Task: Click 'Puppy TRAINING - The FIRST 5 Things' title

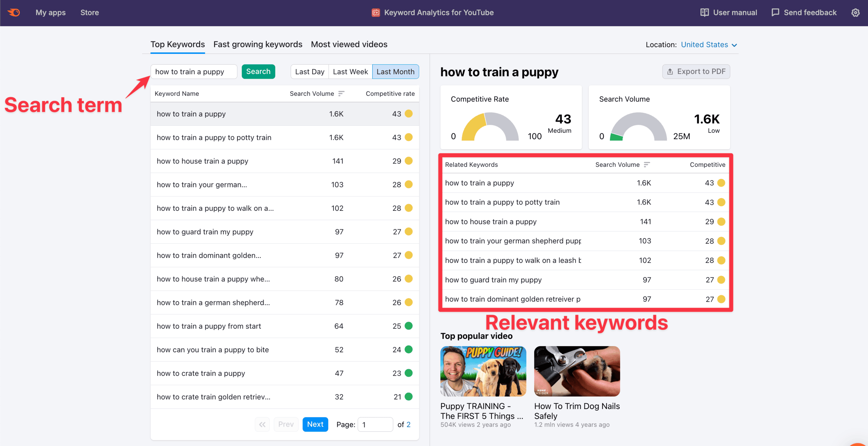Action: click(x=482, y=411)
